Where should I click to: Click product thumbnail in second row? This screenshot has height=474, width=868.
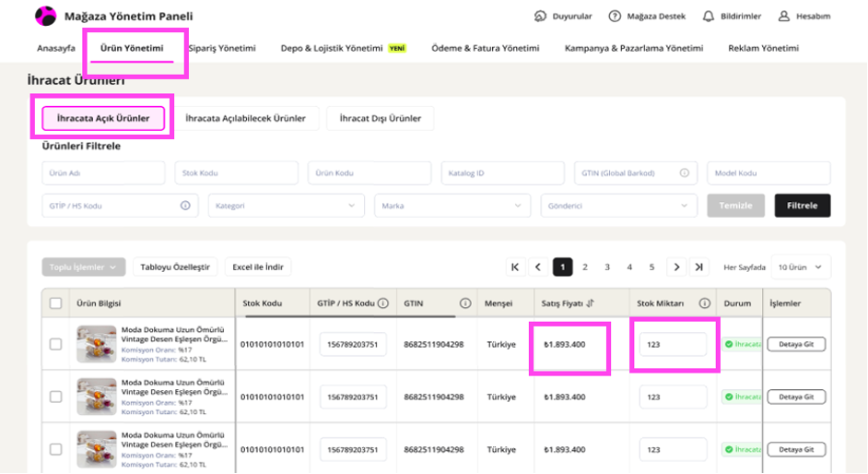click(x=97, y=397)
